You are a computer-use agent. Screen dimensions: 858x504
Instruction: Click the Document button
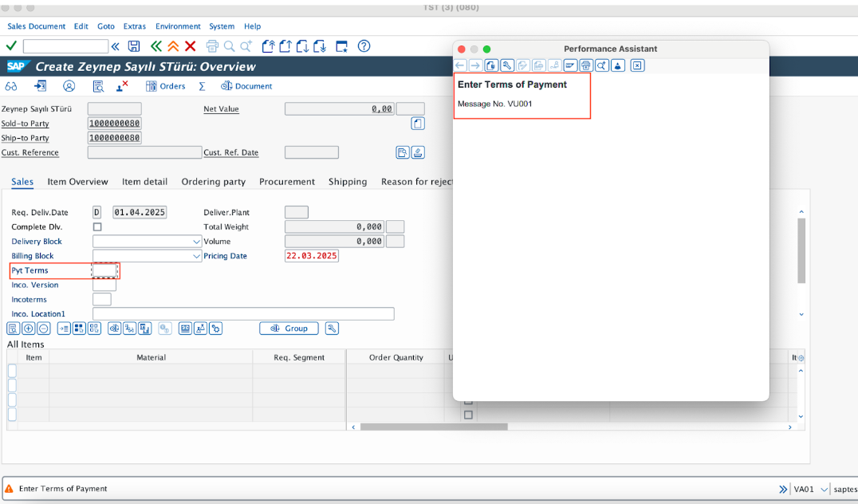click(246, 86)
